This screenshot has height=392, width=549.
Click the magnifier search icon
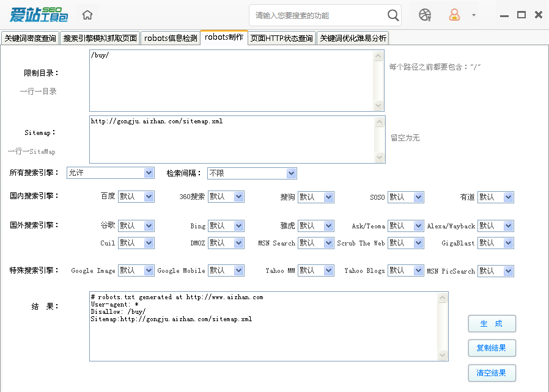393,15
